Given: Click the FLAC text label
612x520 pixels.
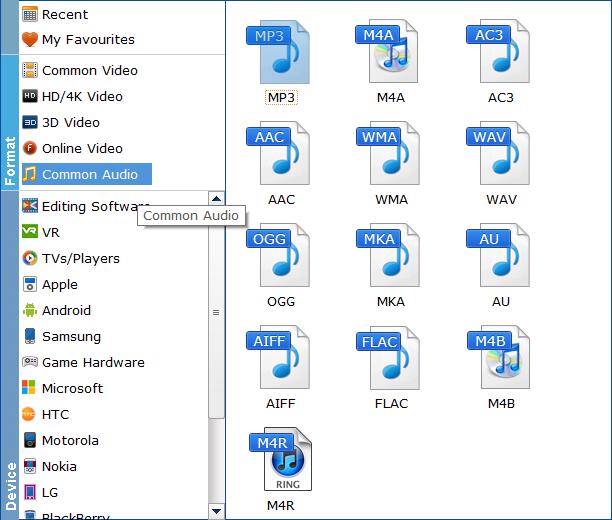Looking at the screenshot, I should (x=391, y=403).
